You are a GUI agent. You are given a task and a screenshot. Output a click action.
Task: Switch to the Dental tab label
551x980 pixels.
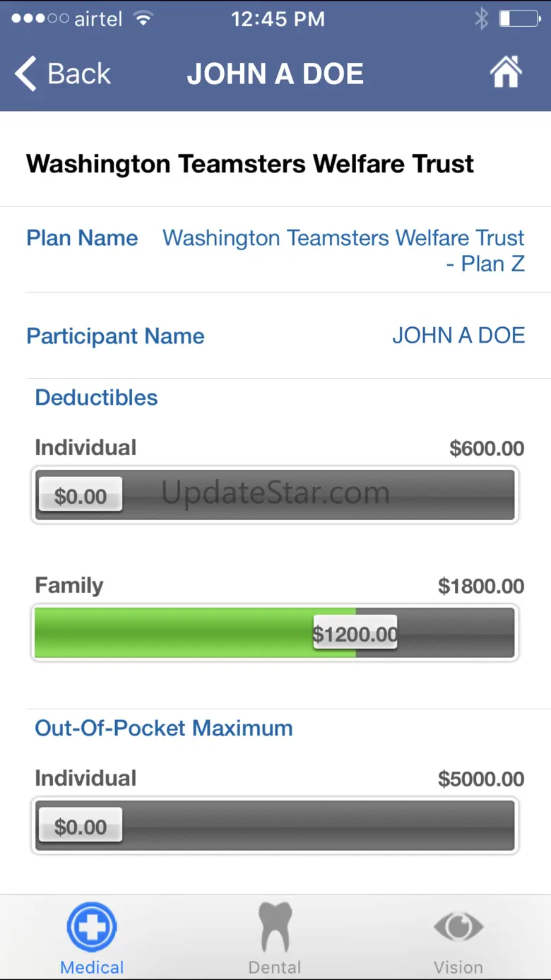(x=275, y=967)
